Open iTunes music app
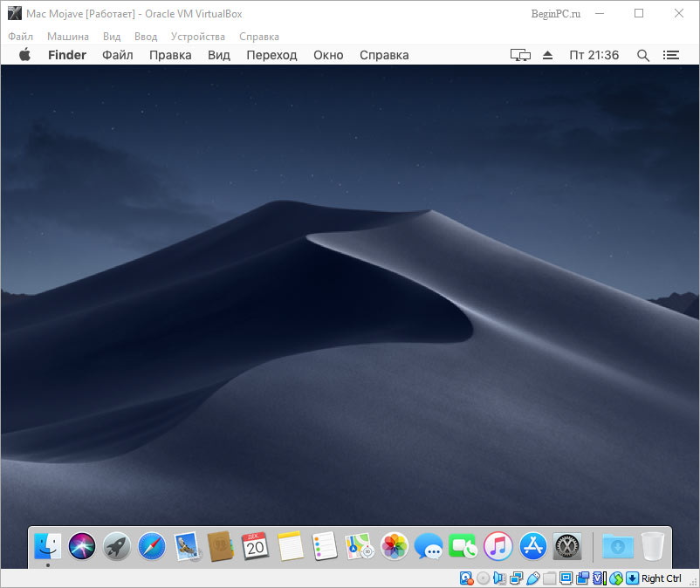The height and width of the screenshot is (588, 700). tap(498, 545)
